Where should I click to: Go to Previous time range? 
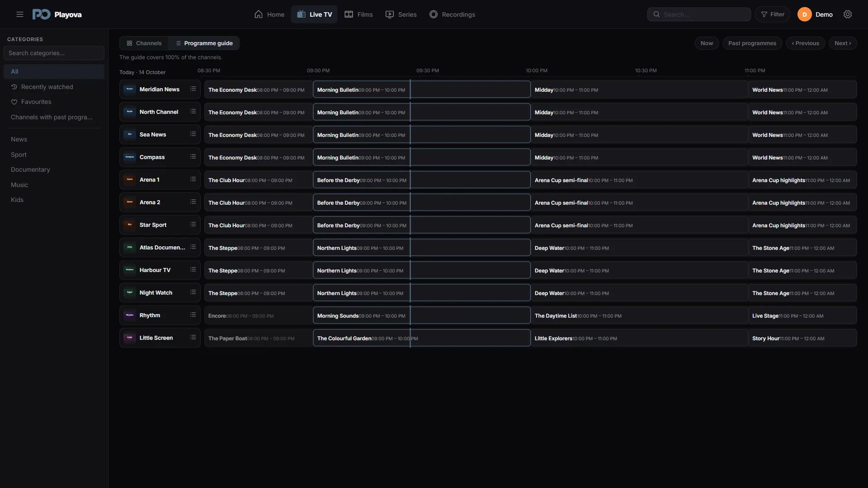pos(806,43)
